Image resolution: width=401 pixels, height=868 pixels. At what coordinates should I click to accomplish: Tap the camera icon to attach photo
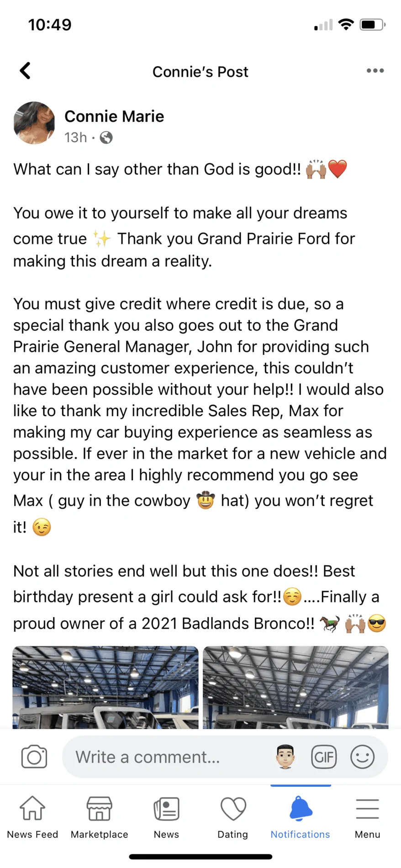click(34, 757)
